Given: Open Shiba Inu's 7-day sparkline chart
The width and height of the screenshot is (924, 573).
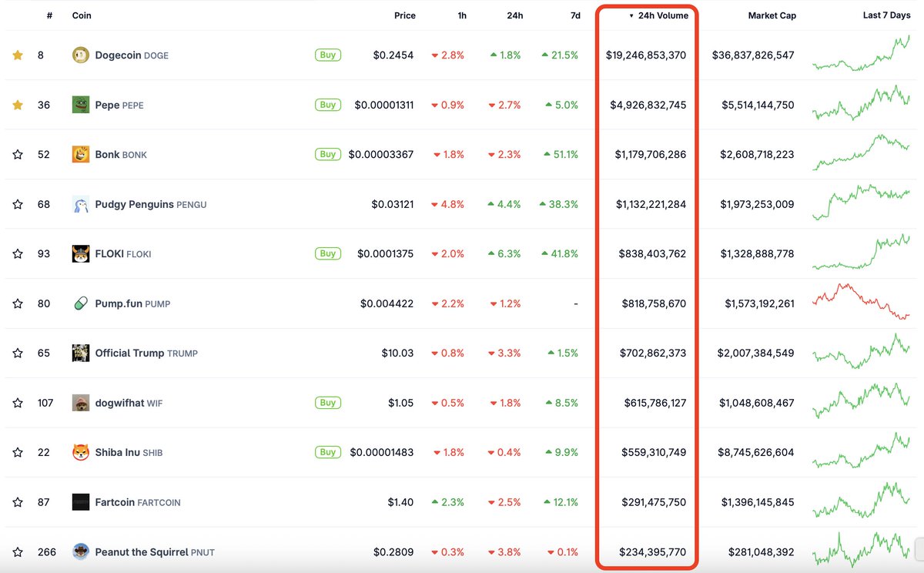Looking at the screenshot, I should pyautogui.click(x=861, y=451).
